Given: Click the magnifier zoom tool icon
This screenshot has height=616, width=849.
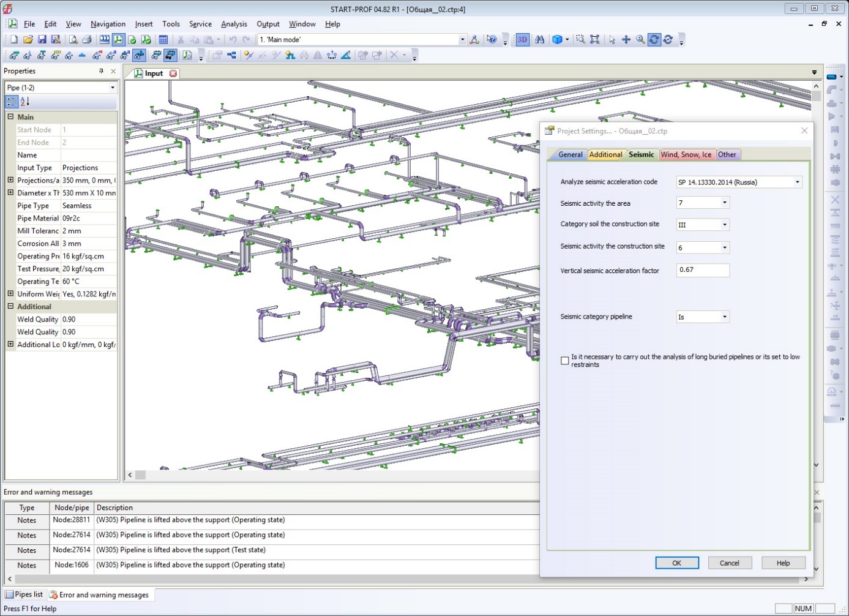Looking at the screenshot, I should coord(640,39).
